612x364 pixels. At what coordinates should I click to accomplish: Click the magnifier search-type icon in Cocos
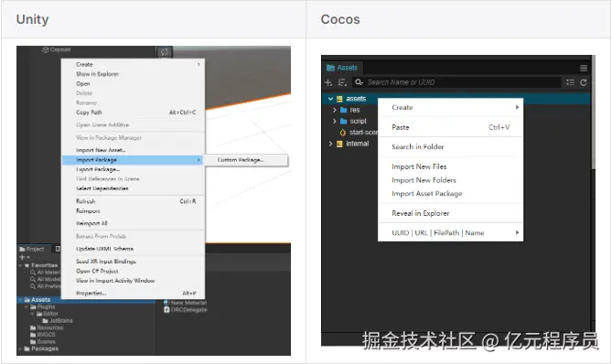359,82
